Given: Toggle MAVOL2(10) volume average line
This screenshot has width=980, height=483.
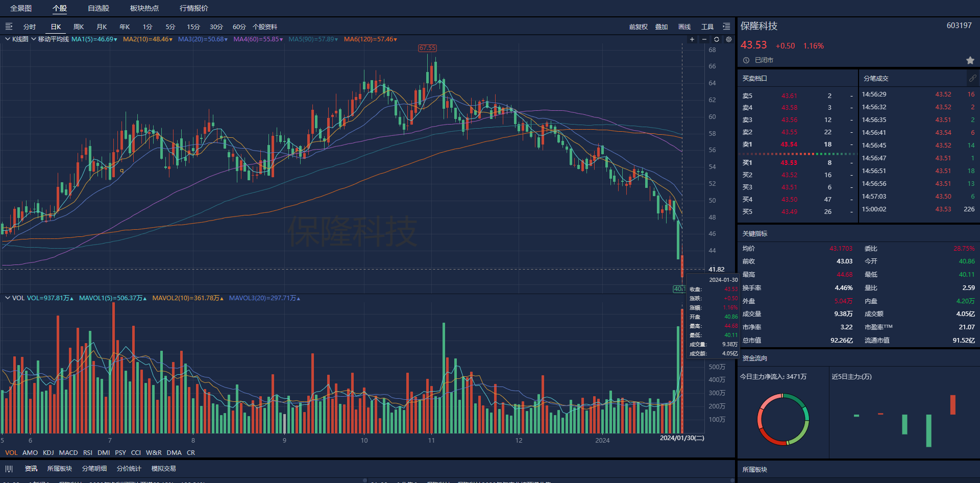Looking at the screenshot, I should tap(188, 298).
